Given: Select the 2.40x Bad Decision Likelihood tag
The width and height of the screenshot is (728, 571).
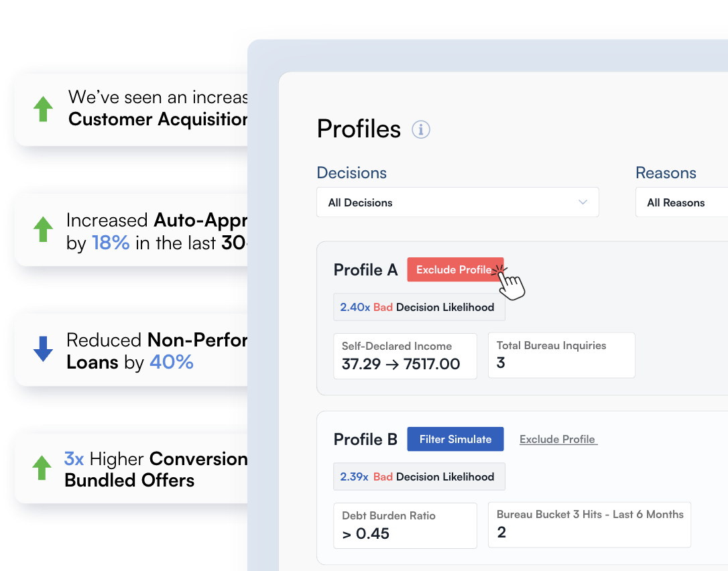Looking at the screenshot, I should point(419,308).
